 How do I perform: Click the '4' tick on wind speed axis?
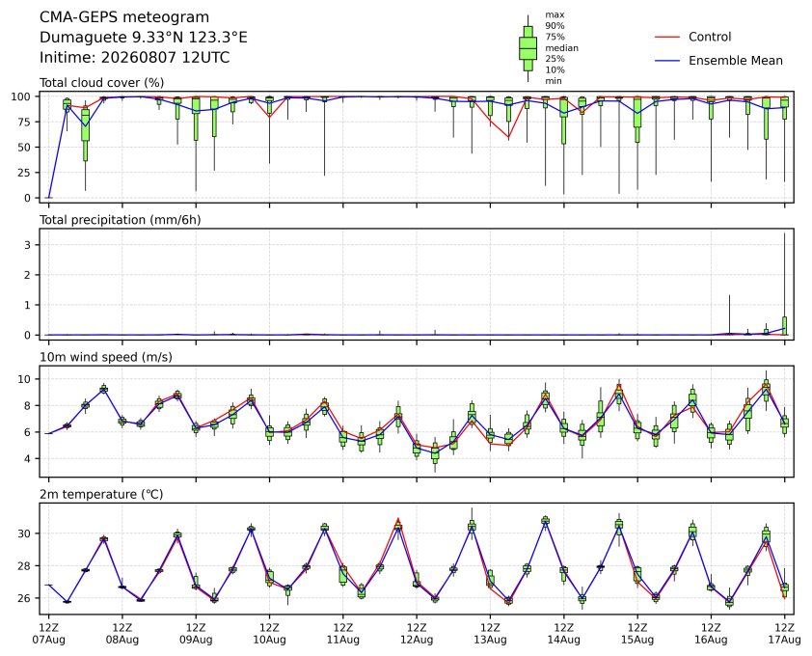tap(28, 459)
